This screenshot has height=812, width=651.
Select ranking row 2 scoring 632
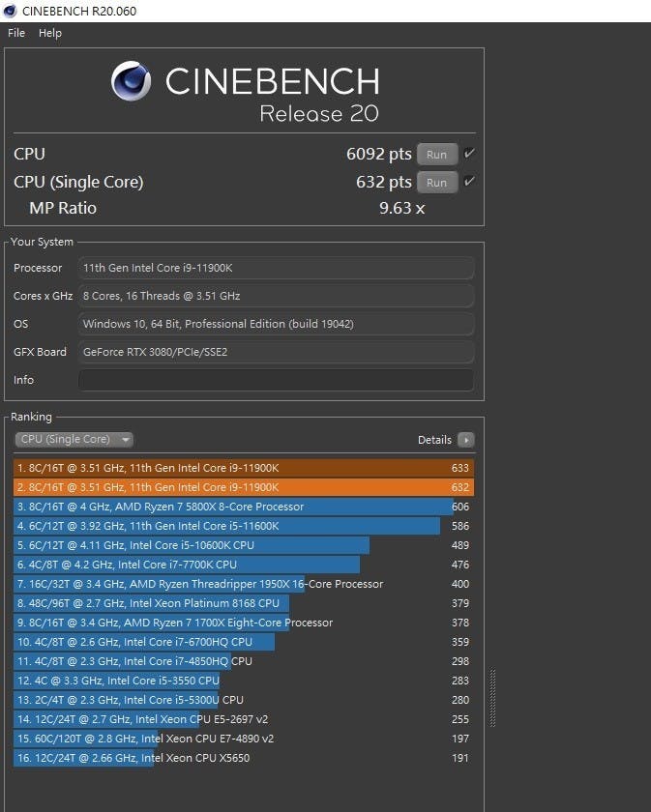(244, 487)
